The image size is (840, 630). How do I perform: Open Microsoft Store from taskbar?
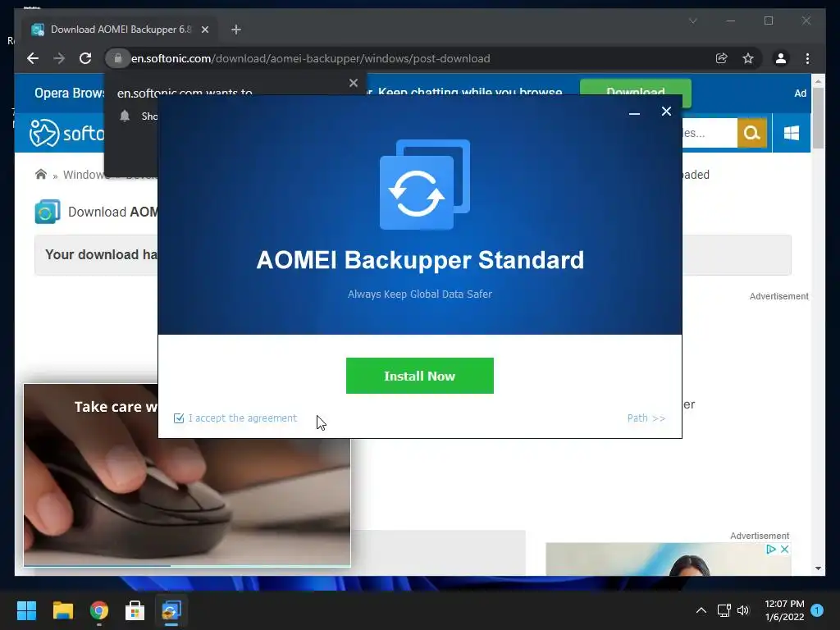135,610
